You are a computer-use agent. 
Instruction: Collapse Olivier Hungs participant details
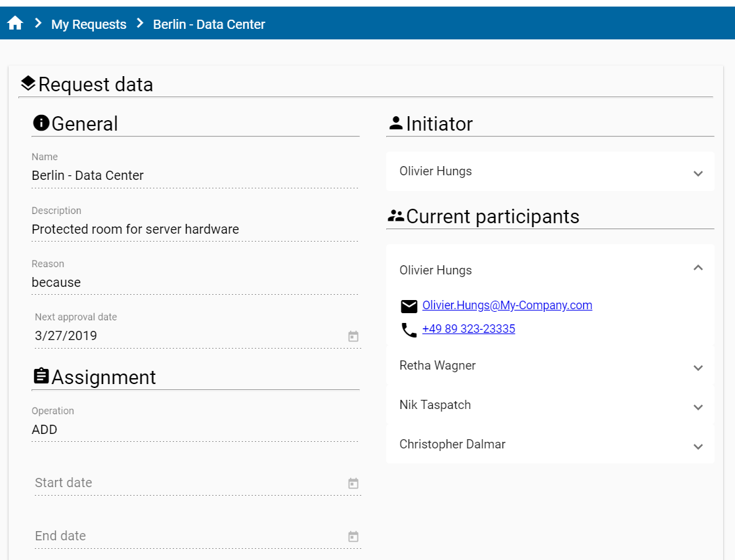point(698,268)
